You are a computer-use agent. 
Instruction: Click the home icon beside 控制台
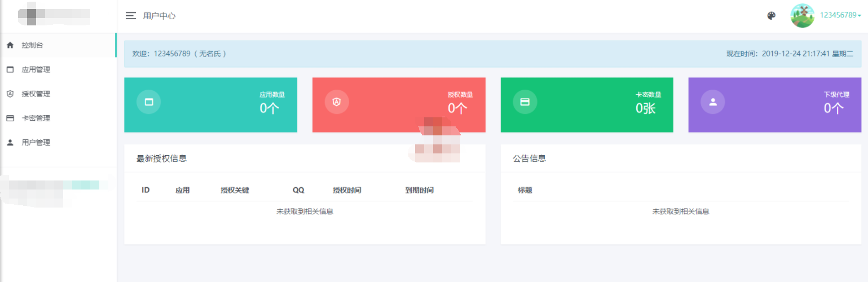[x=10, y=45]
